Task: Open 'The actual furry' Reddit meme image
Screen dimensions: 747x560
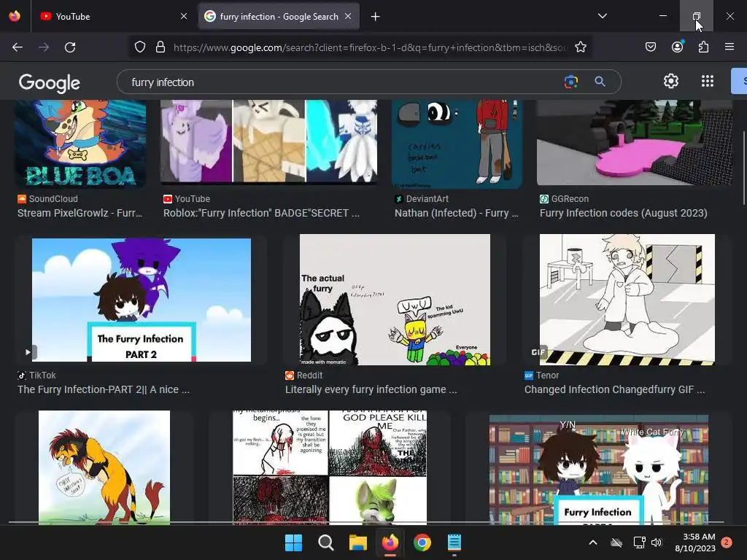Action: point(395,300)
